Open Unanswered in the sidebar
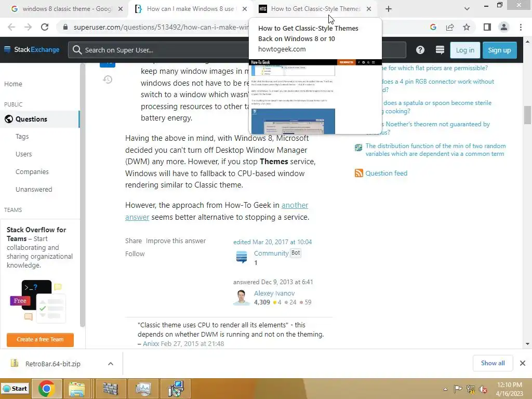This screenshot has width=532, height=399. click(x=34, y=189)
